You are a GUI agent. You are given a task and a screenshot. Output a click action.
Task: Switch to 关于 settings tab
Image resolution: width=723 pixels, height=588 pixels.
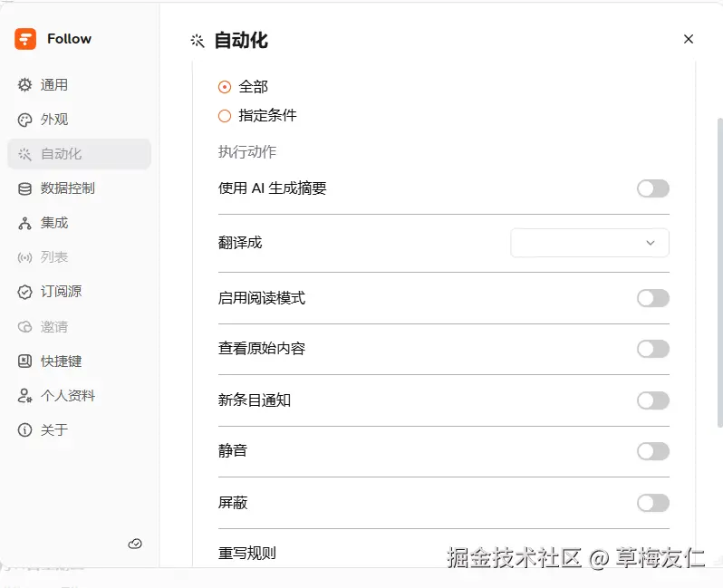[x=54, y=430]
